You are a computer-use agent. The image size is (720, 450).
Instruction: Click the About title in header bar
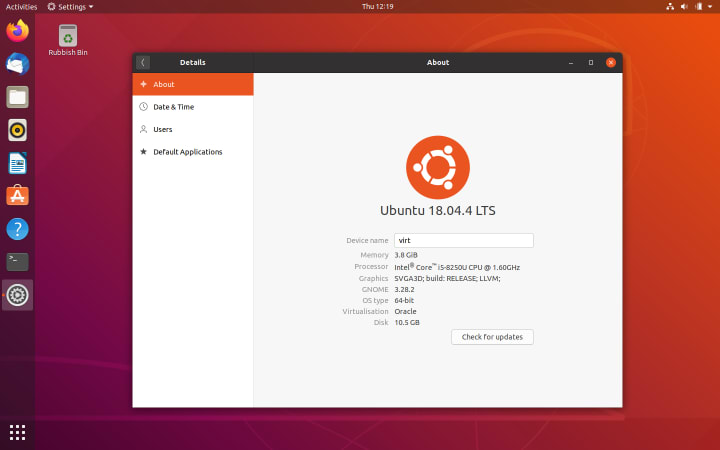[x=438, y=62]
